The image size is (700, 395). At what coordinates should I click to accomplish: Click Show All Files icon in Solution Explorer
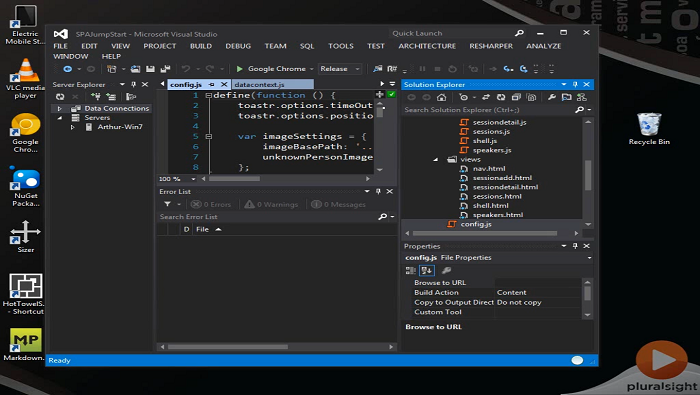coord(531,97)
